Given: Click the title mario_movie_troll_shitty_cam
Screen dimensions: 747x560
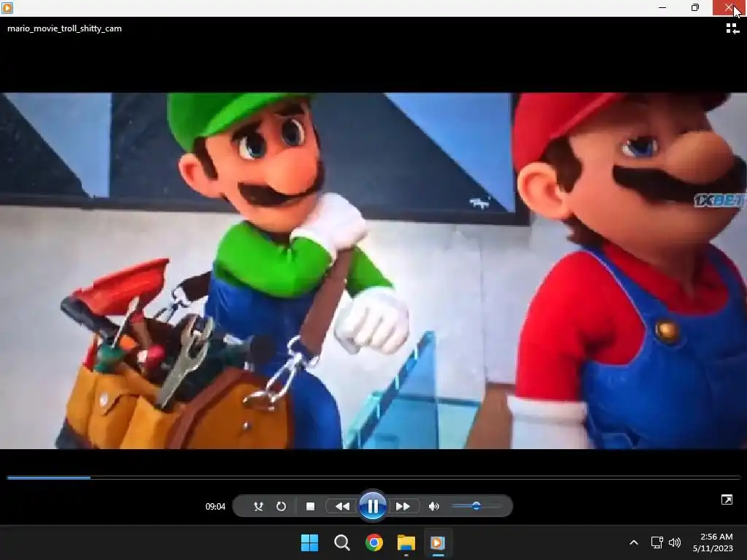Looking at the screenshot, I should 64,28.
